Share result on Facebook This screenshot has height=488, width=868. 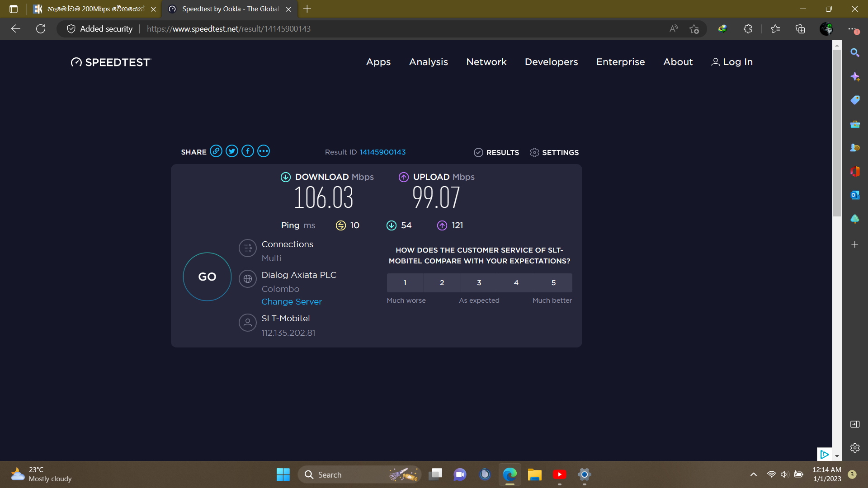(x=248, y=151)
